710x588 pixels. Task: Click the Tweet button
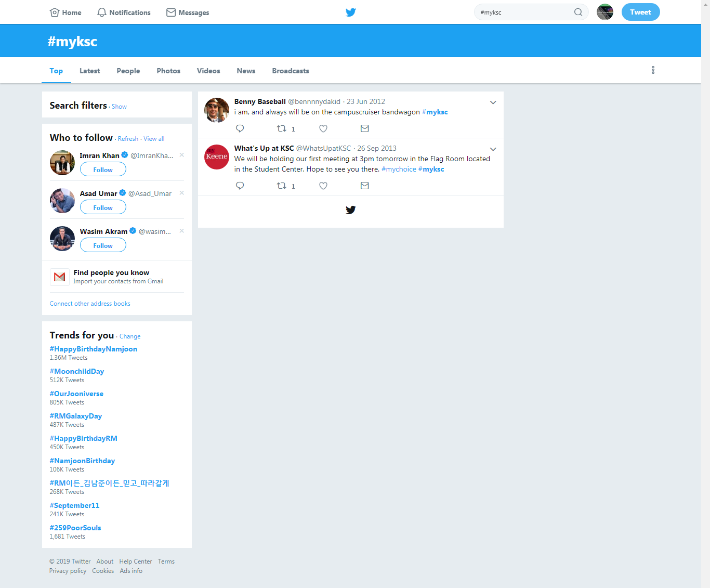640,12
